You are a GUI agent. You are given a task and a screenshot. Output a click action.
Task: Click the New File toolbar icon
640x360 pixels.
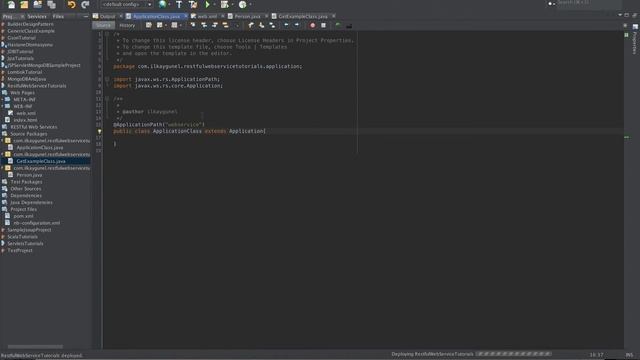click(x=11, y=4)
